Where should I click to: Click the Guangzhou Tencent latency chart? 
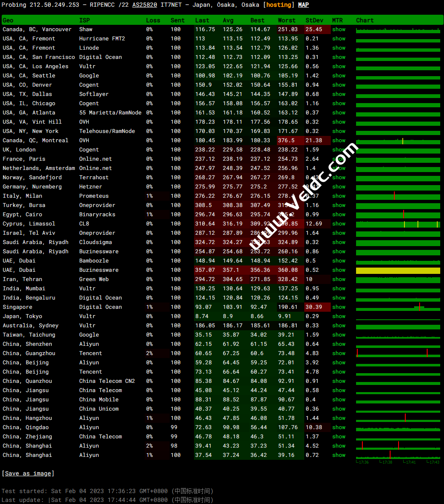click(398, 354)
